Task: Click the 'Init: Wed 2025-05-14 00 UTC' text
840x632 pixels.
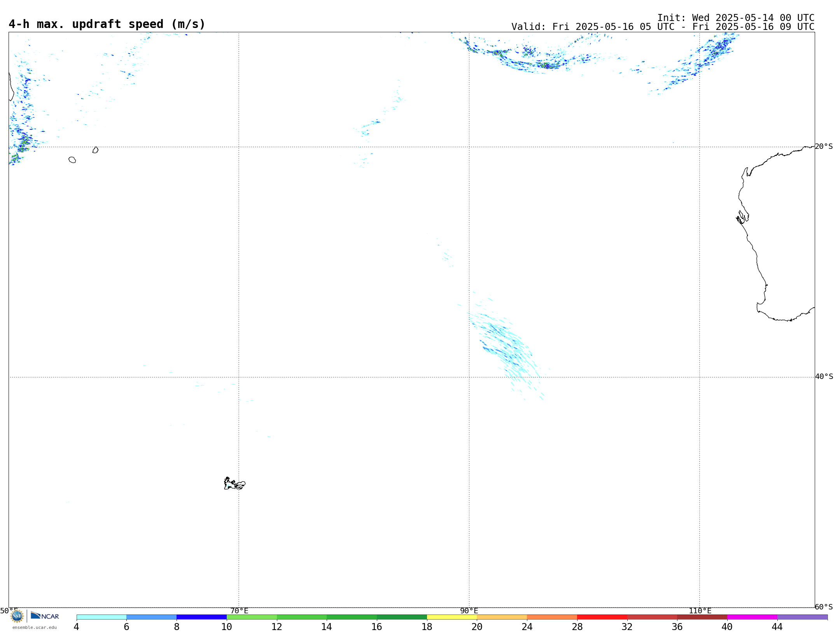Action: click(736, 18)
